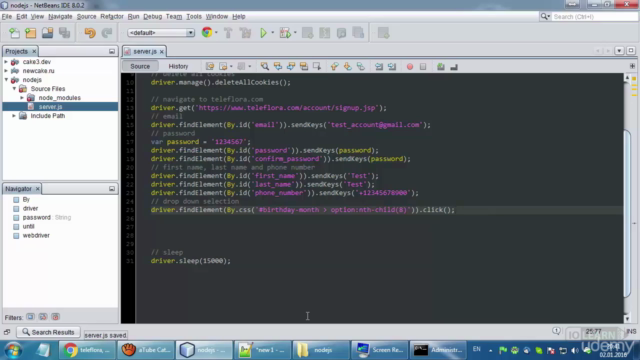Click Find Selection magnifier in editor toolbar
Image resolution: width=640 pixels, height=360 pixels.
264,67
